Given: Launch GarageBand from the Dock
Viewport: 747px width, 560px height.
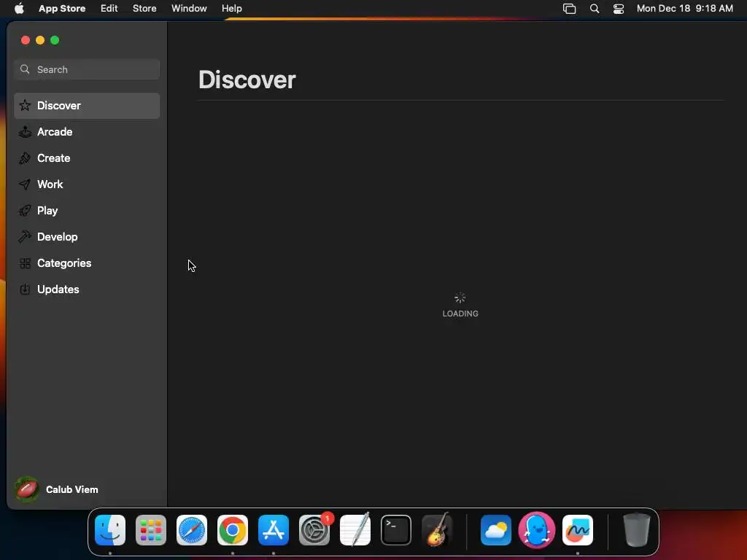Looking at the screenshot, I should 437,530.
